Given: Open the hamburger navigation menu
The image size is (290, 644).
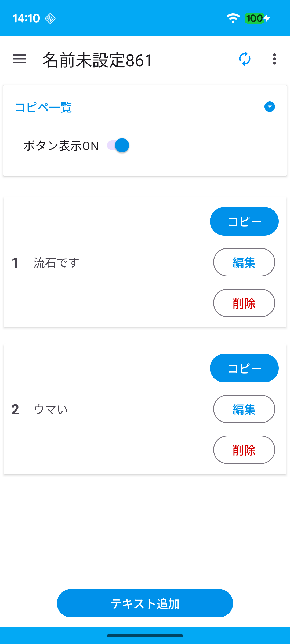Looking at the screenshot, I should tap(20, 59).
